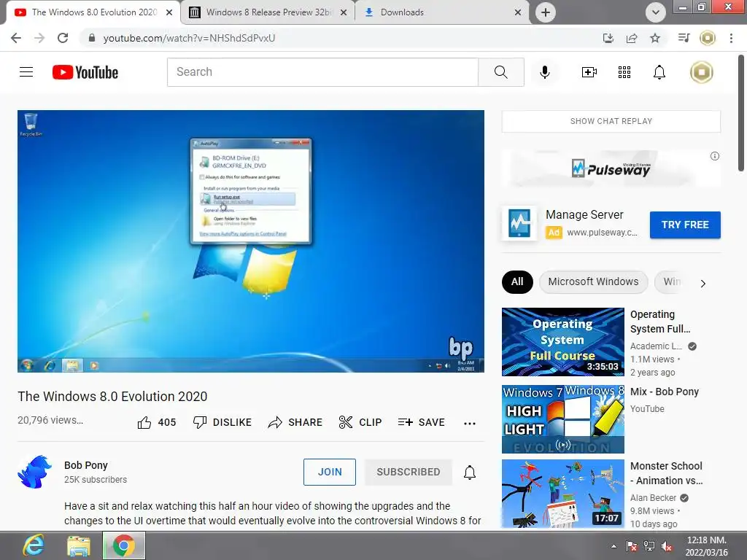
Task: Go to YouTube home via logo
Action: 85,72
